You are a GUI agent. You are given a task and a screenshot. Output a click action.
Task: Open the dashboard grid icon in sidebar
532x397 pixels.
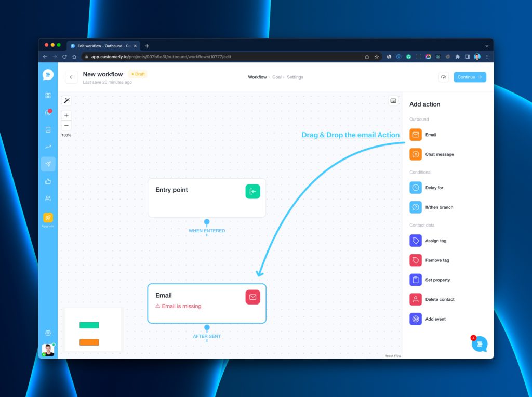[48, 96]
